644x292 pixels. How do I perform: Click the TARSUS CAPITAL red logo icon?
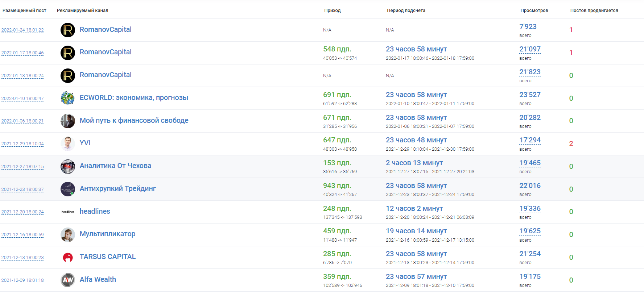[x=68, y=257]
